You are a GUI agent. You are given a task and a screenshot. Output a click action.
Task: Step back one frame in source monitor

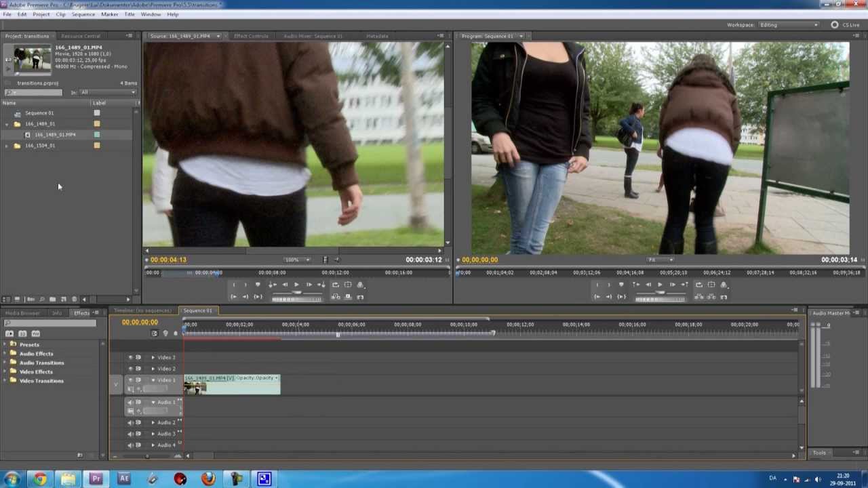coord(285,285)
